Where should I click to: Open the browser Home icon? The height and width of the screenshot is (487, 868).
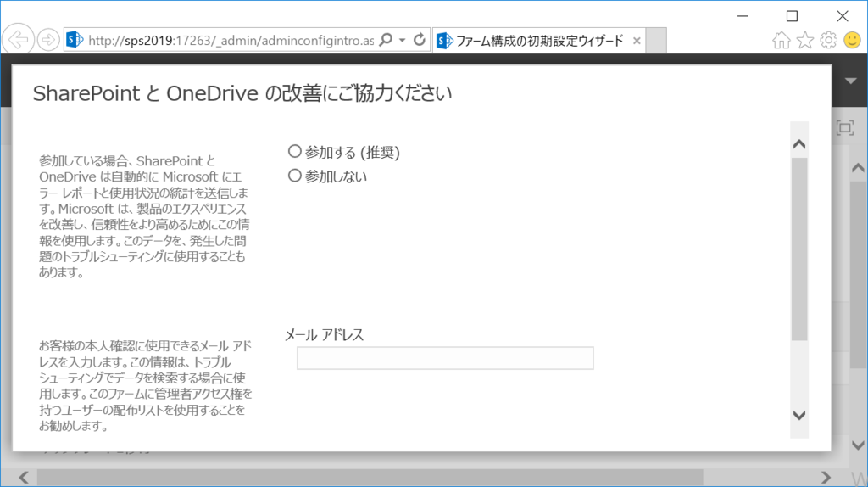click(782, 40)
